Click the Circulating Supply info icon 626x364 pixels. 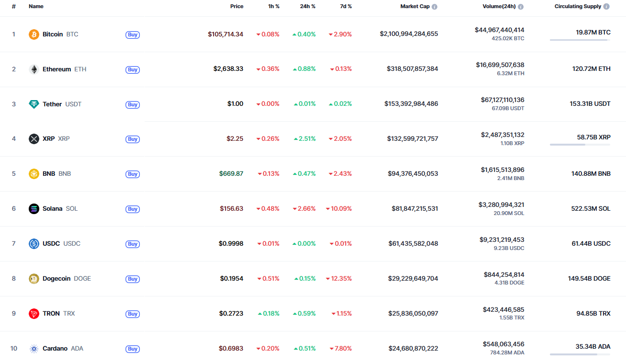point(606,7)
